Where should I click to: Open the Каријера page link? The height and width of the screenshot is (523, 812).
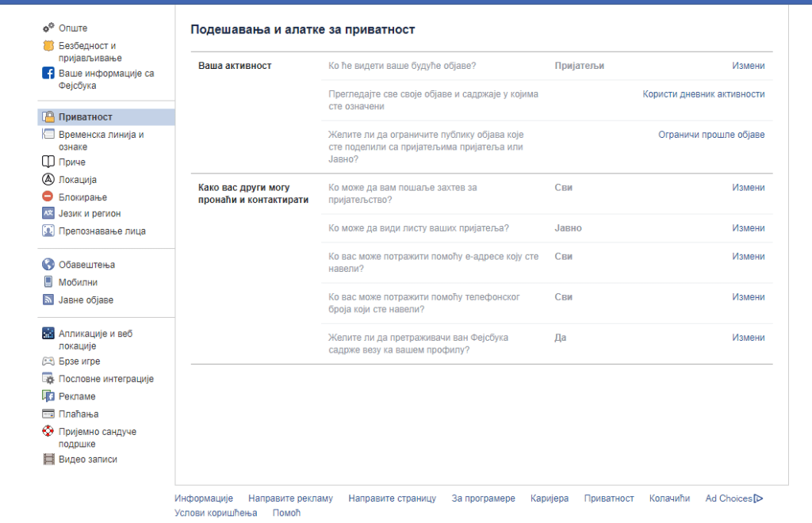click(x=551, y=498)
